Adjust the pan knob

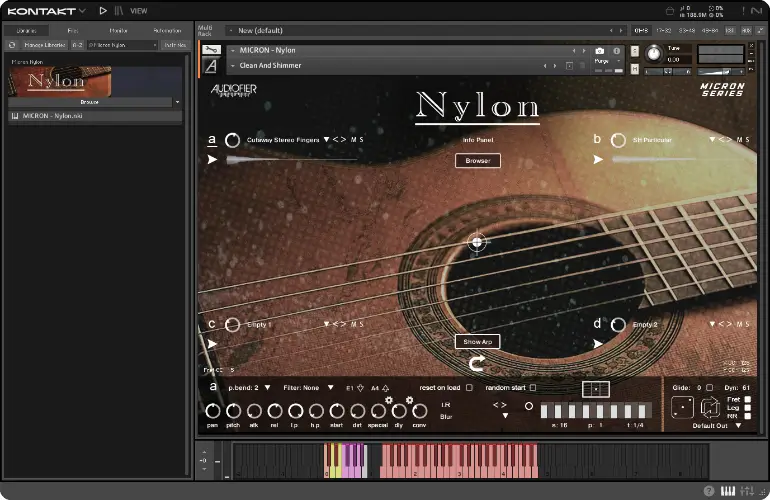tap(212, 411)
